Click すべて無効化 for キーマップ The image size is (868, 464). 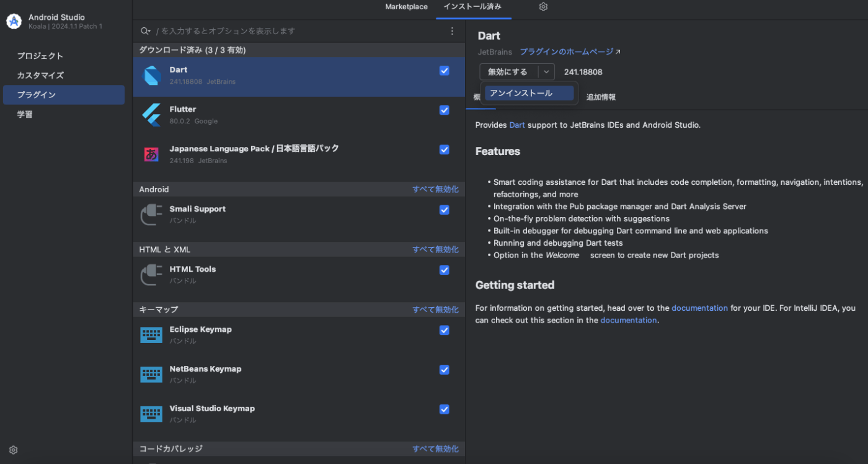pos(436,310)
